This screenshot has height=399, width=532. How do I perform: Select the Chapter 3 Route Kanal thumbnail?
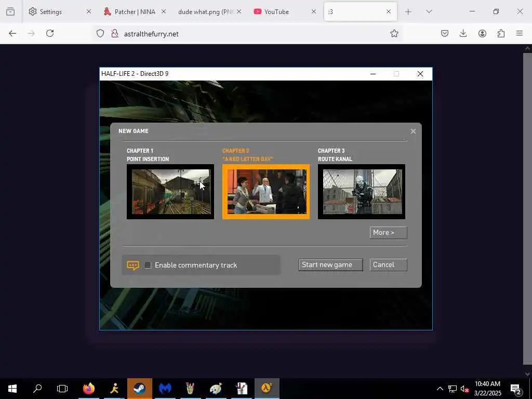(x=362, y=192)
